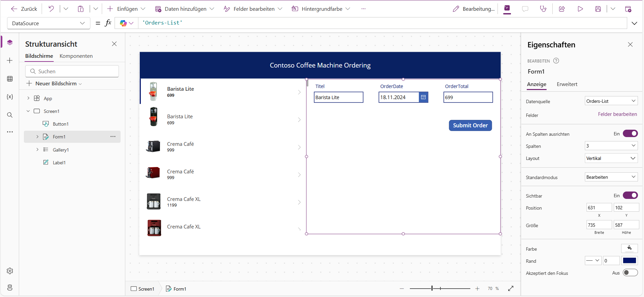The image size is (644, 297).
Task: Toggle An Spalten ausrichten switch
Action: 630,133
